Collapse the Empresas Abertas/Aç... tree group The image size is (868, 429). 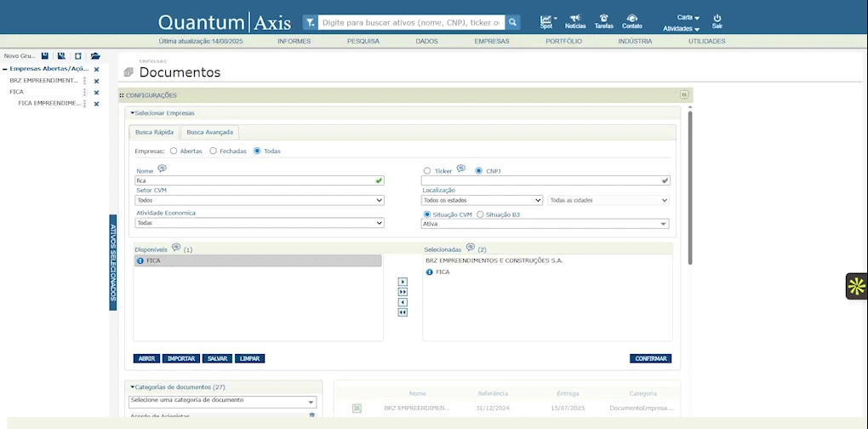coord(5,69)
